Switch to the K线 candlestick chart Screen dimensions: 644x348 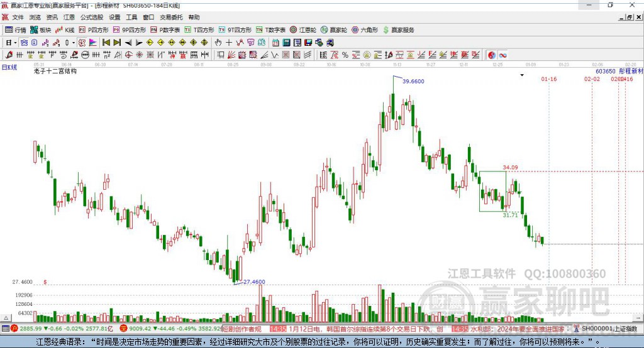pyautogui.click(x=65, y=30)
